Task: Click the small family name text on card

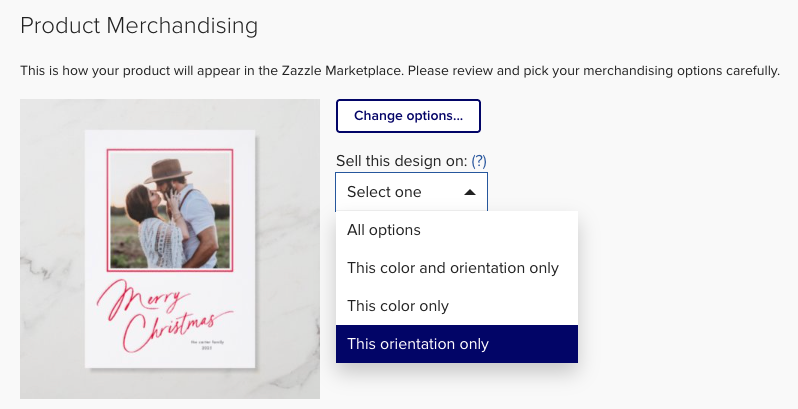Action: point(193,343)
